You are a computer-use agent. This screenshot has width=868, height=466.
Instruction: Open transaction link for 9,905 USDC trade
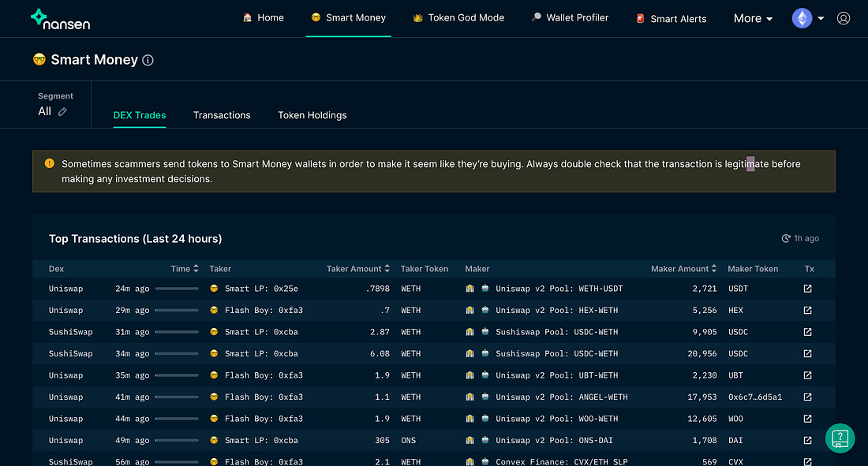click(x=808, y=332)
